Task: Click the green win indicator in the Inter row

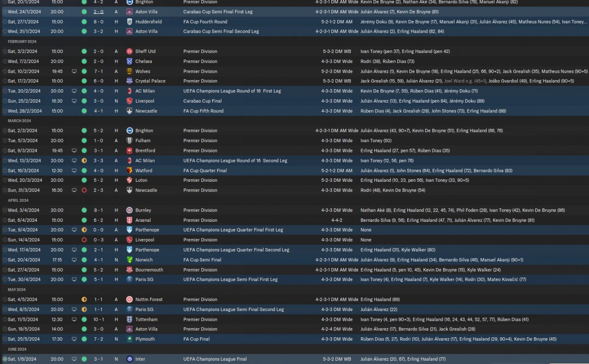Action: tap(84, 359)
